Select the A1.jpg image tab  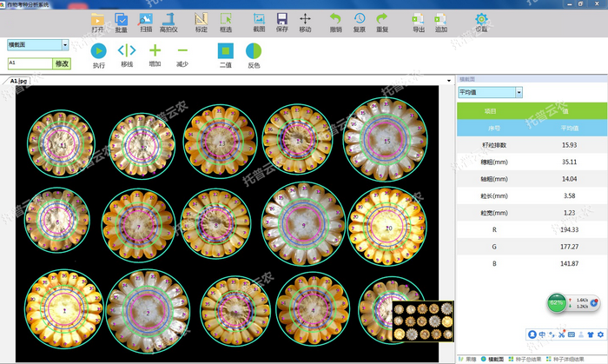tap(19, 79)
